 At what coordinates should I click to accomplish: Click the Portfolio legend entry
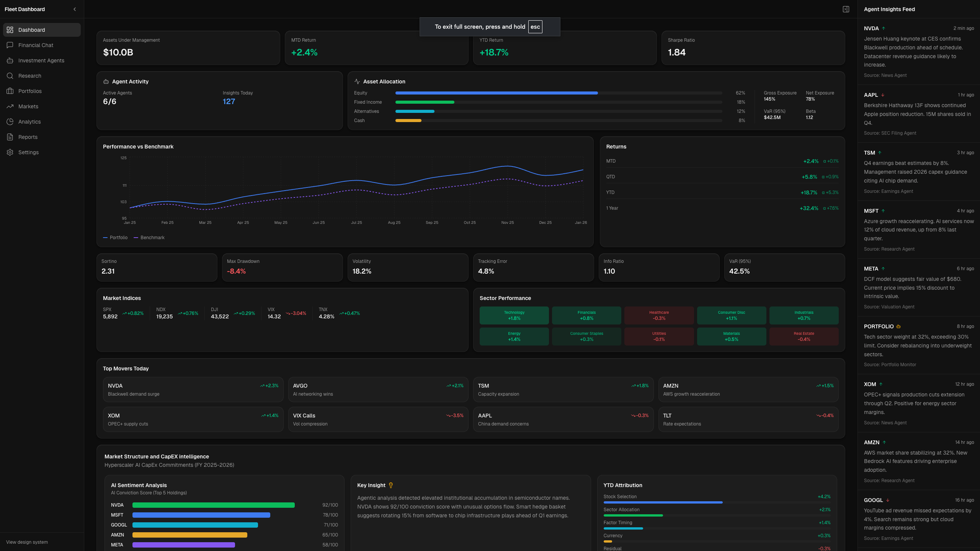pos(115,238)
